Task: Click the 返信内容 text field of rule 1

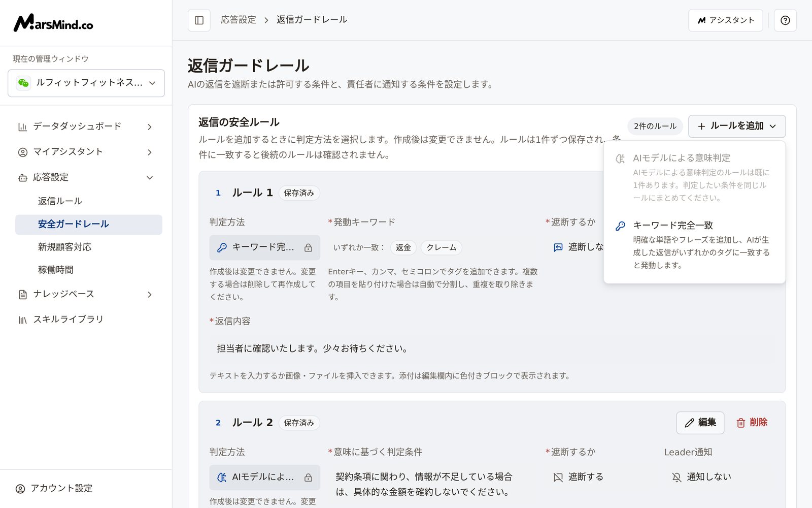Action: coord(492,348)
